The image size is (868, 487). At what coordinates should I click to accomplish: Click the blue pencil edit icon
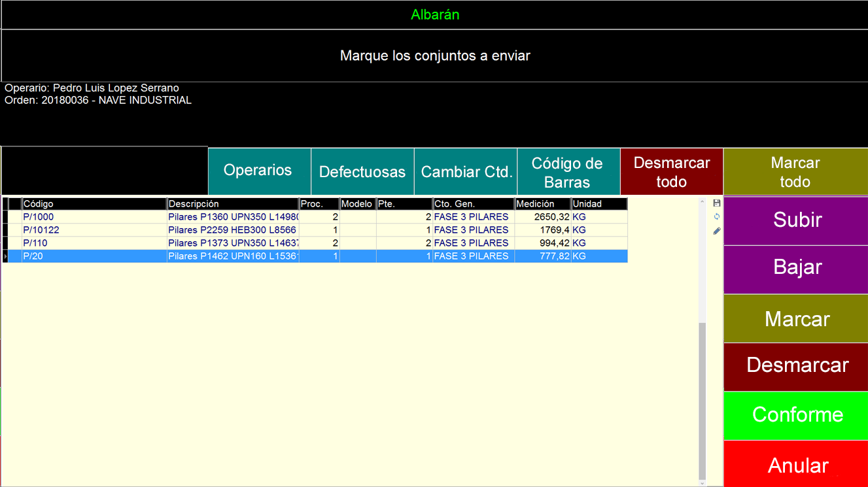point(717,231)
